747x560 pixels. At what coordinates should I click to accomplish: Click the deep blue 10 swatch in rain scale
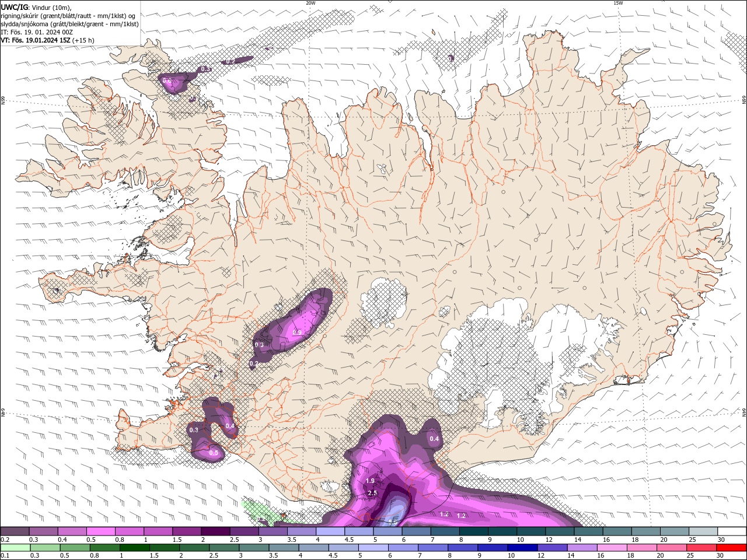pyautogui.click(x=521, y=548)
